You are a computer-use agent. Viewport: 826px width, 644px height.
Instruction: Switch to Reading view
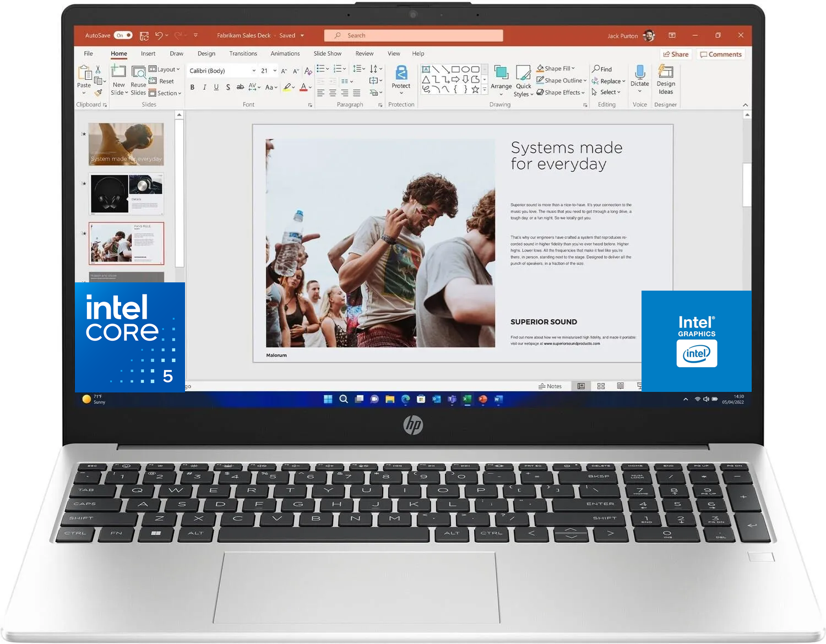pyautogui.click(x=621, y=386)
